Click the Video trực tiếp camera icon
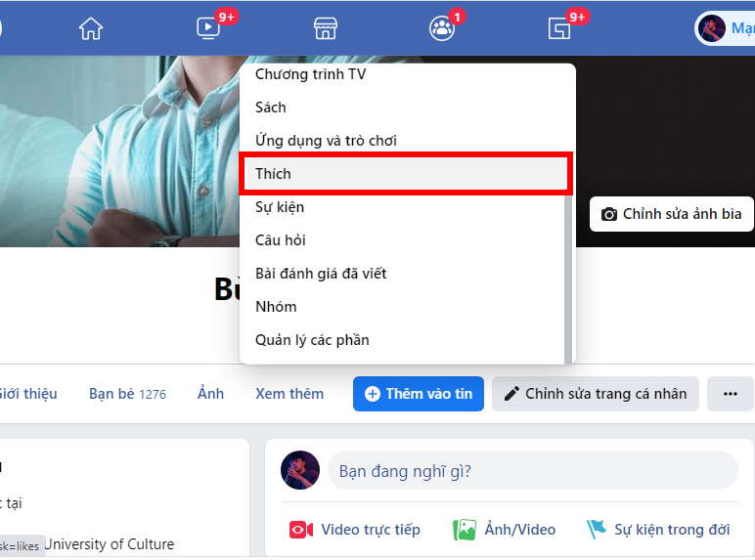This screenshot has width=755, height=560. 300,530
